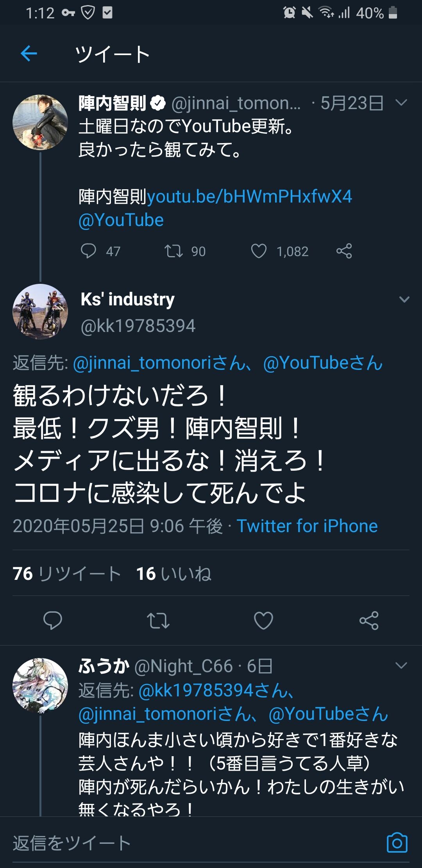Tap the back arrow in header
Screen dimensions: 422x868
29,54
